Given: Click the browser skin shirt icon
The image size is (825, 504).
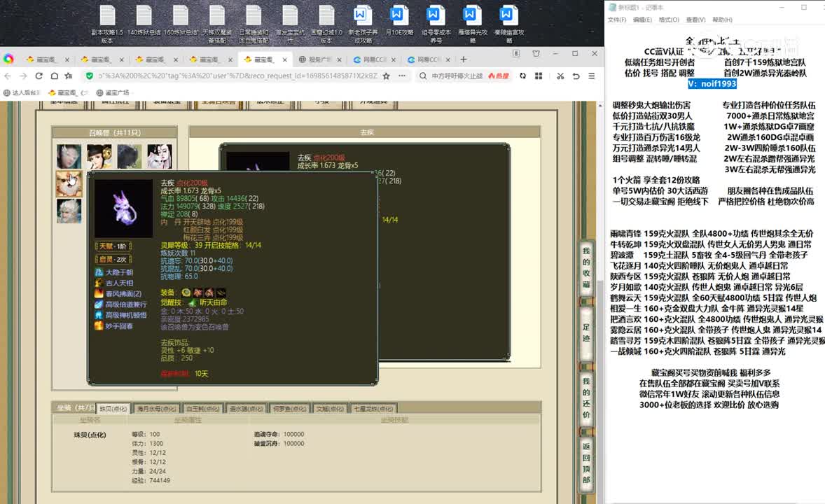Looking at the screenshot, I should point(536,54).
